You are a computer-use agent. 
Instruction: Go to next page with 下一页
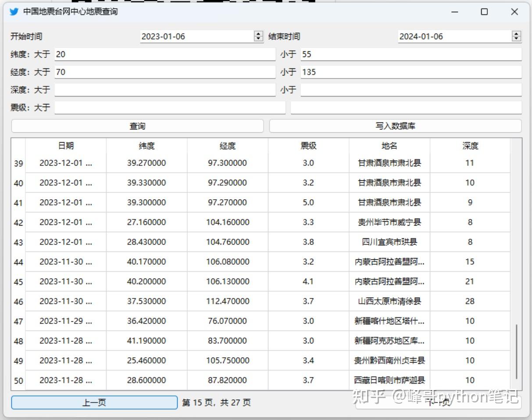coord(439,402)
